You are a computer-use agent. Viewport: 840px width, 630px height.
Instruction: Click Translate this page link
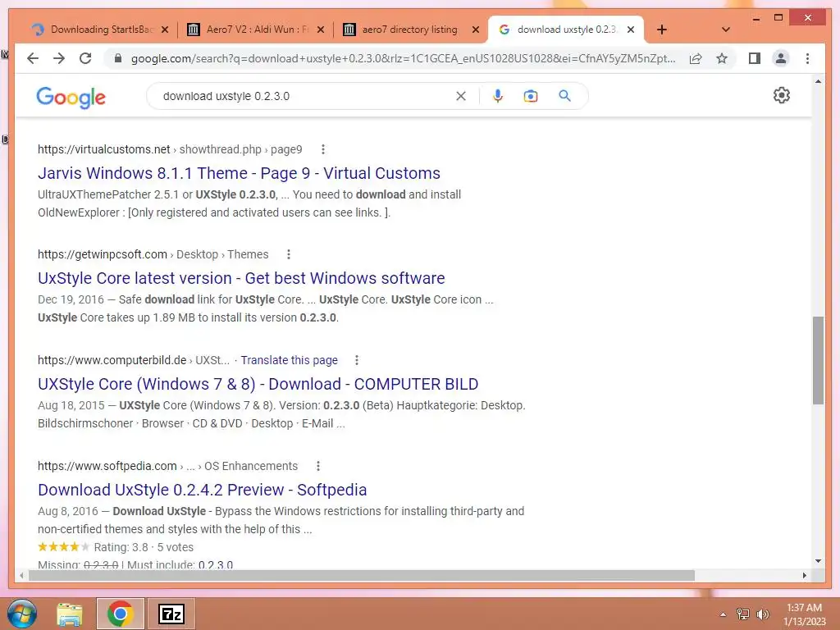(x=290, y=361)
